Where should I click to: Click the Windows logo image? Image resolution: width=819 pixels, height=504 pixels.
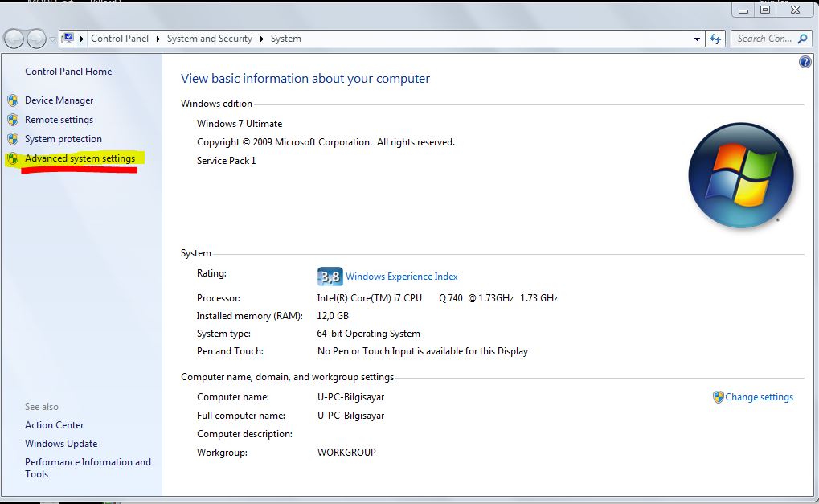[x=741, y=175]
